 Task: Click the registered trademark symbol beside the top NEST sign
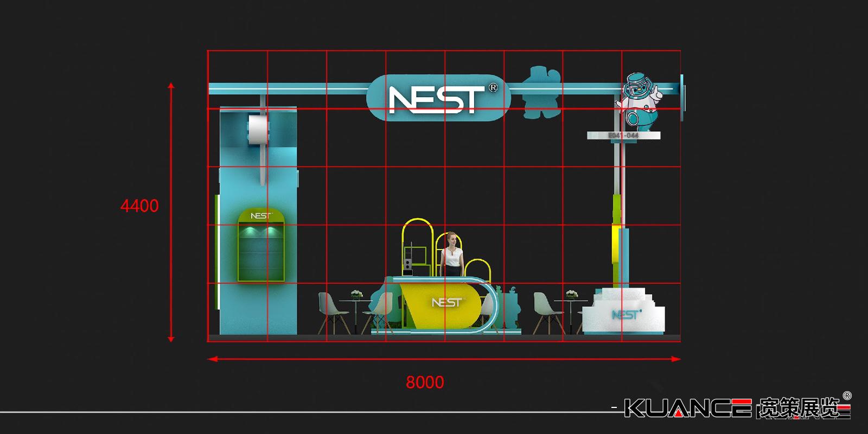[x=493, y=87]
